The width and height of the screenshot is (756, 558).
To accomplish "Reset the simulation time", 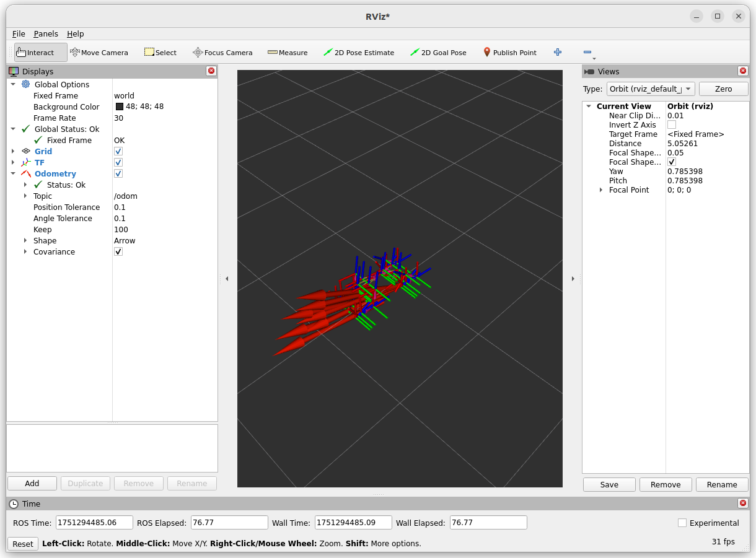I will [x=23, y=544].
